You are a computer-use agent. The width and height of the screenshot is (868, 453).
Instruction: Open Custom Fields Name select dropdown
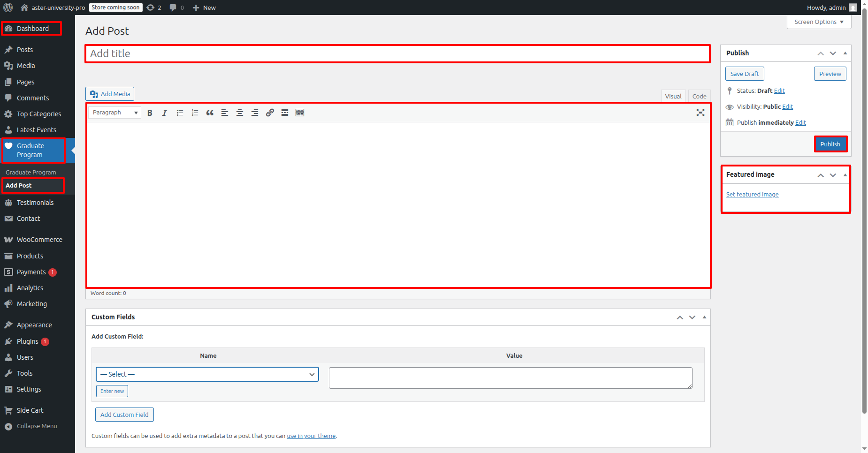[207, 374]
